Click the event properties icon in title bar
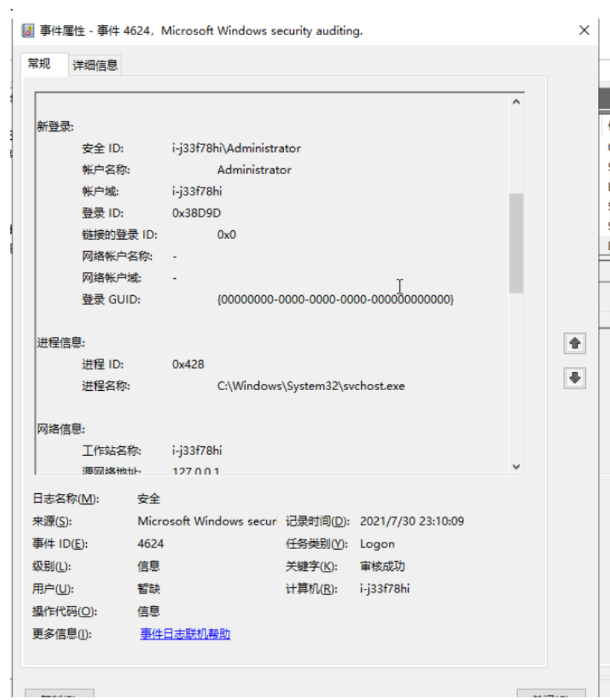 tap(29, 30)
